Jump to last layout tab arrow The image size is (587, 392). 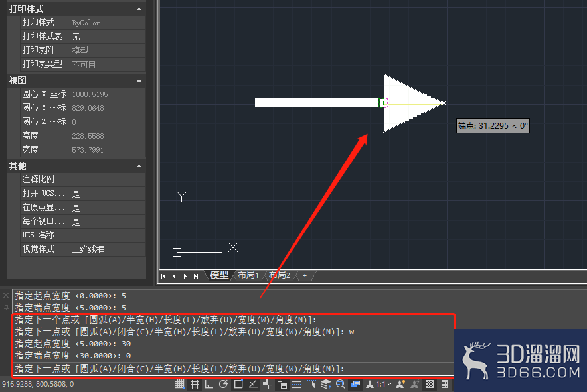[x=196, y=276]
